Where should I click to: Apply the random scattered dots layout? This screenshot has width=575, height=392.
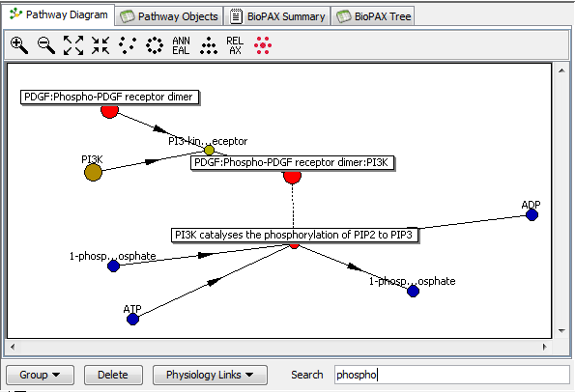pyautogui.click(x=128, y=45)
